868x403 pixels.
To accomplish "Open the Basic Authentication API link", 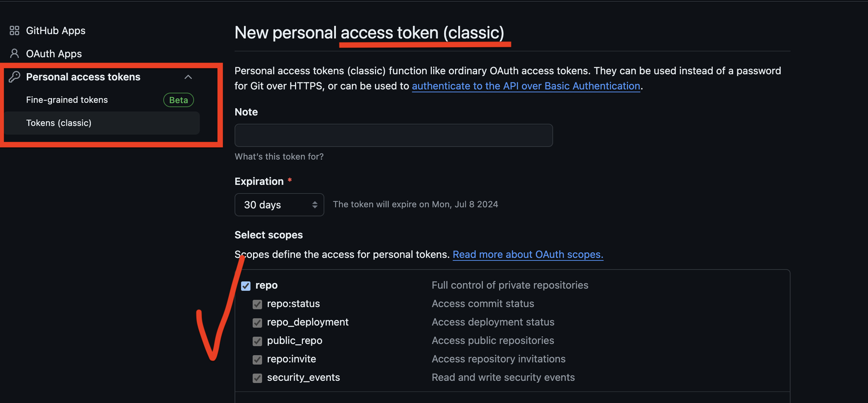I will 526,86.
